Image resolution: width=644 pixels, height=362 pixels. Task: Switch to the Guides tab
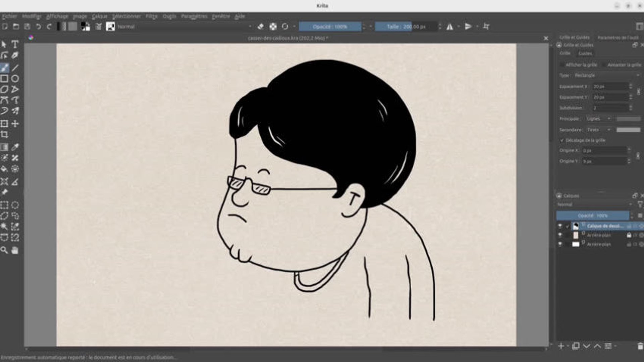585,53
